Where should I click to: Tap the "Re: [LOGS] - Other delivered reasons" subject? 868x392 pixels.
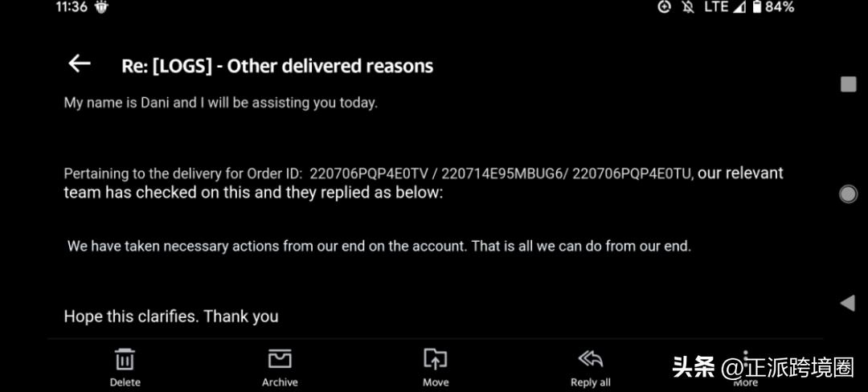(277, 66)
